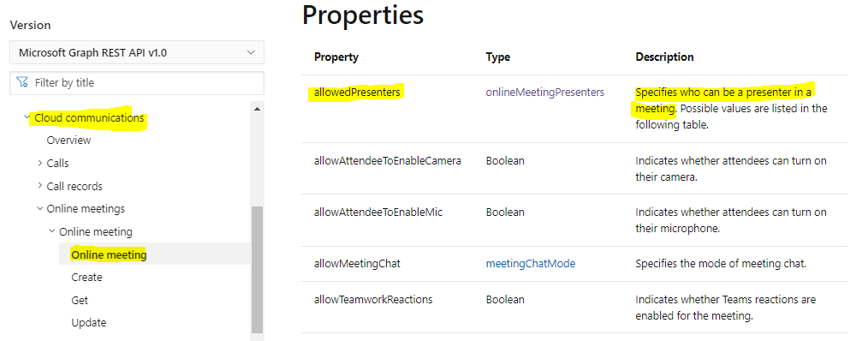The height and width of the screenshot is (341, 868).
Task: Collapse the Online meeting sub-node chevron
Action: pos(52,231)
